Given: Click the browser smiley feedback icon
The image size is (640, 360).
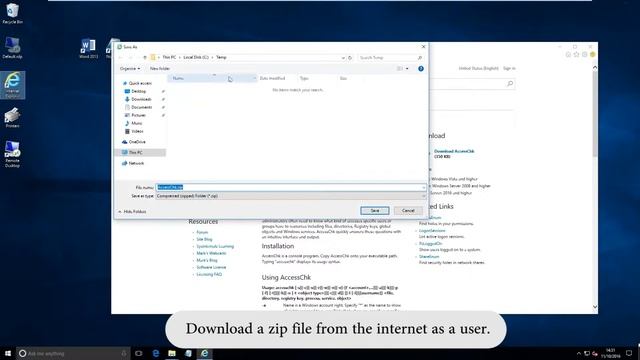Looking at the screenshot, I should (x=593, y=54).
